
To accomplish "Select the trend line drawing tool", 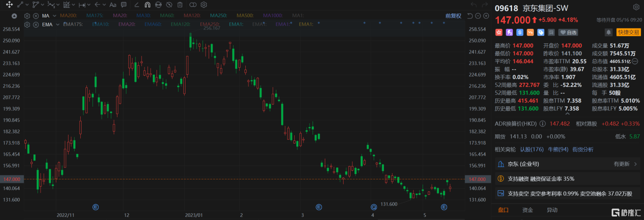I will coord(20,5).
